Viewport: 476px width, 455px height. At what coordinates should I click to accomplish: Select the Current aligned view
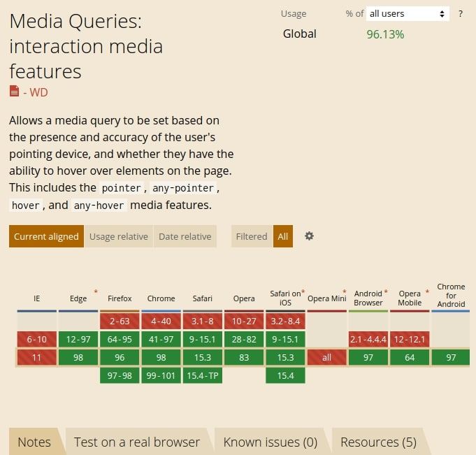(x=46, y=236)
